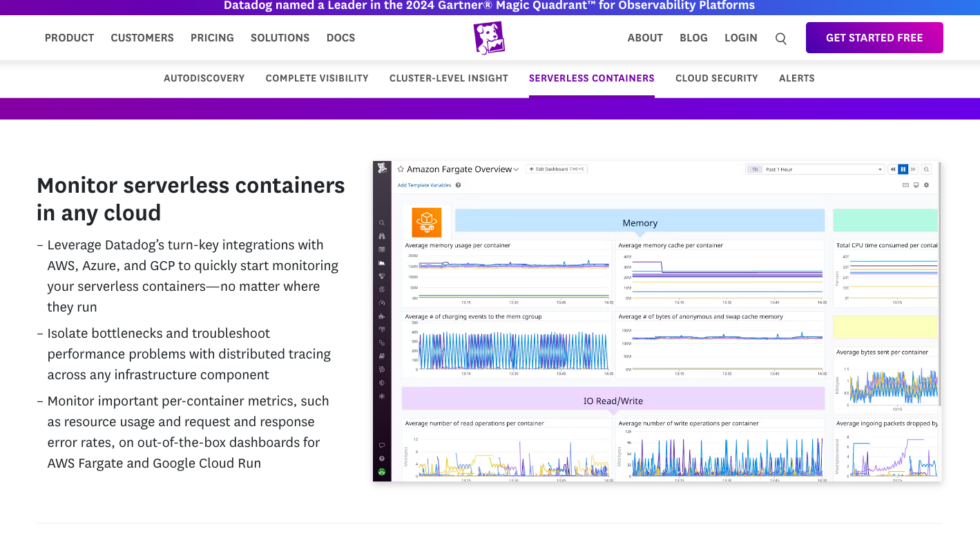Pause live data updates on the dashboard
Image resolution: width=980 pixels, height=534 pixels.
point(903,169)
